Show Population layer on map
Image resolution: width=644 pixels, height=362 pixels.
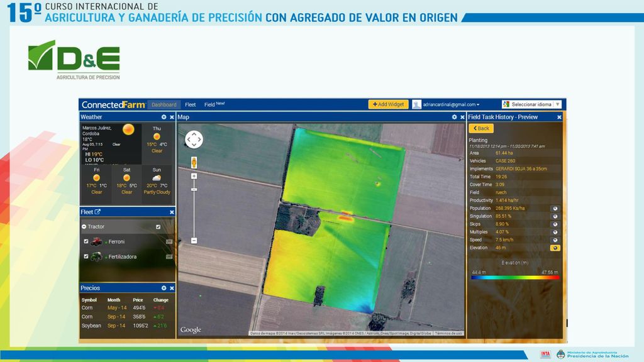click(x=555, y=209)
